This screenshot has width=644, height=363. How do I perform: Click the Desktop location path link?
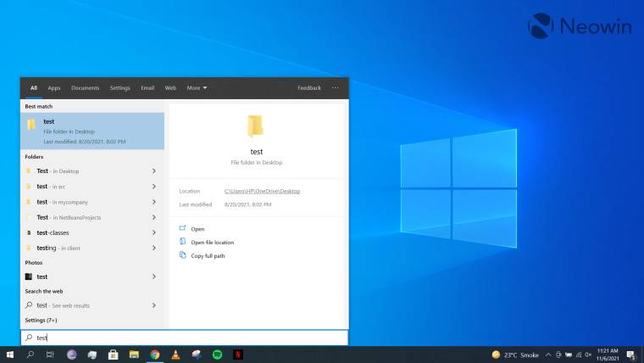(262, 191)
